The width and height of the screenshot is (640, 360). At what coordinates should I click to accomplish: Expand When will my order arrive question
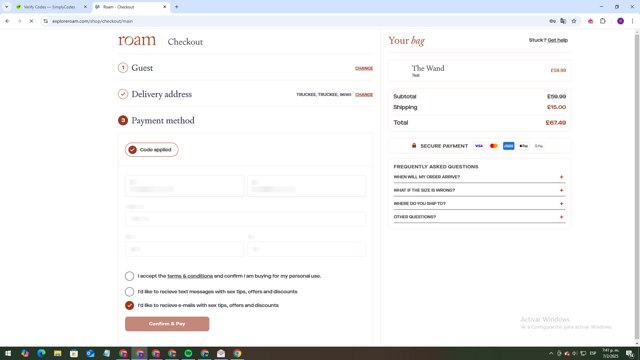tap(479, 177)
